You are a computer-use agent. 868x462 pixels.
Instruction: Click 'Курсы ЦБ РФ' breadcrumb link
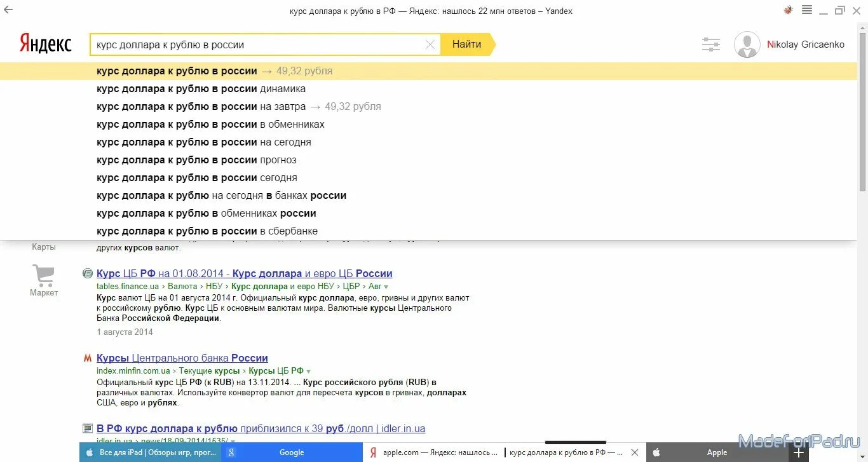click(276, 371)
